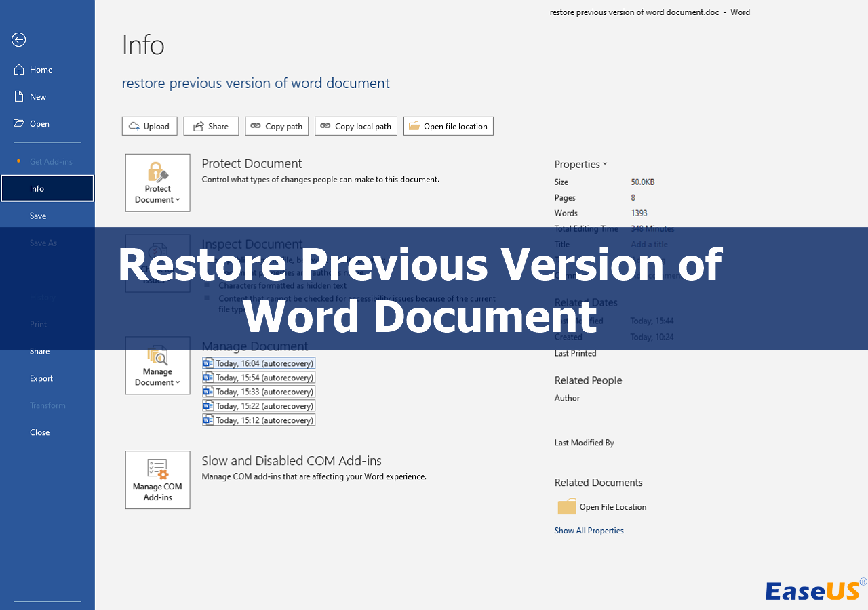Viewport: 868px width, 610px height.
Task: Click the Words value 1393
Action: pos(639,213)
